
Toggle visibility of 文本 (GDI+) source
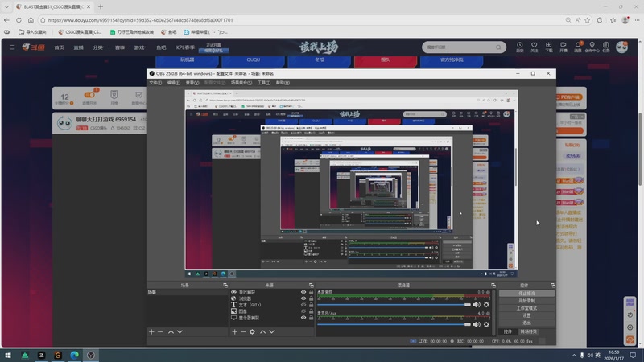click(303, 305)
